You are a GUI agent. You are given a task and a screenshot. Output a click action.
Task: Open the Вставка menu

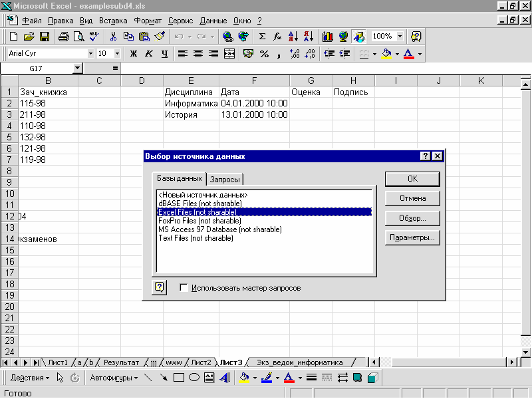113,21
